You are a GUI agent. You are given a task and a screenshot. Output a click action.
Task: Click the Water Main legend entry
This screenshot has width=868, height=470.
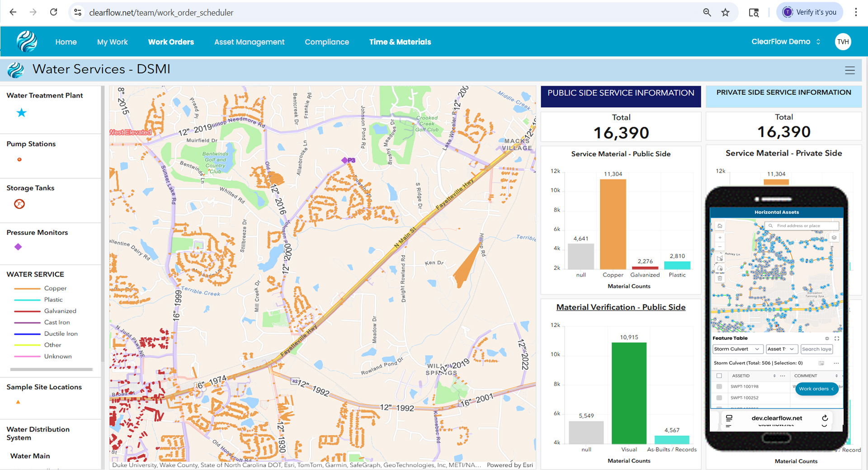tap(30, 456)
